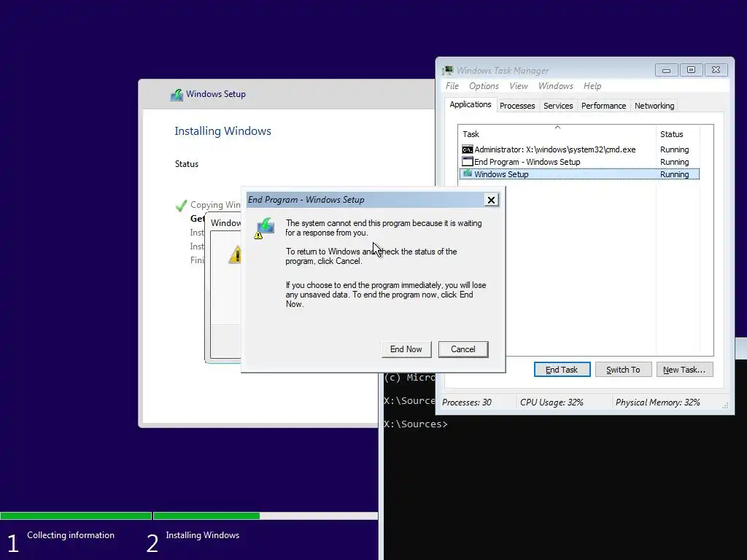Open the Help menu in Task Manager

coord(592,86)
